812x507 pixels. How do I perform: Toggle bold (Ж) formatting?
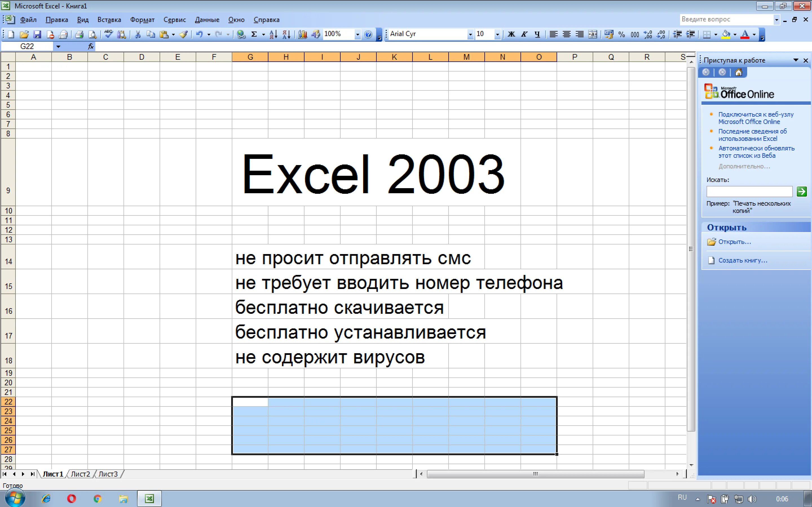coord(511,34)
